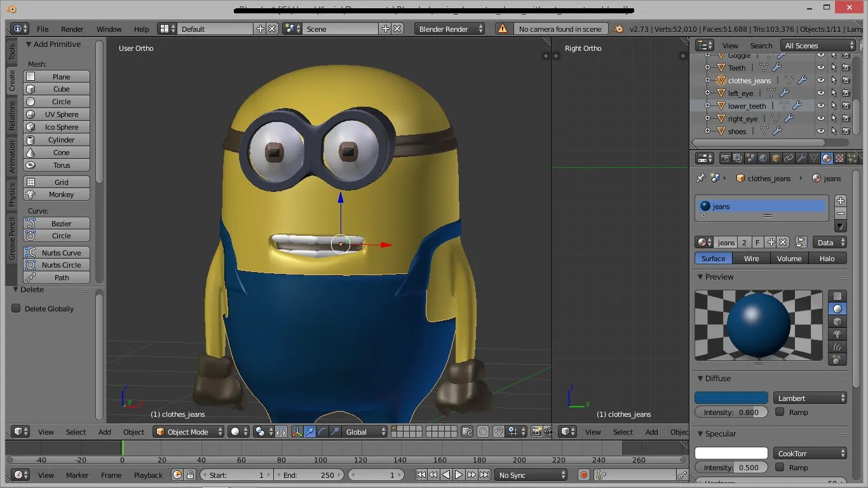Open the Grease Pencil sidebar tab

tap(11, 238)
